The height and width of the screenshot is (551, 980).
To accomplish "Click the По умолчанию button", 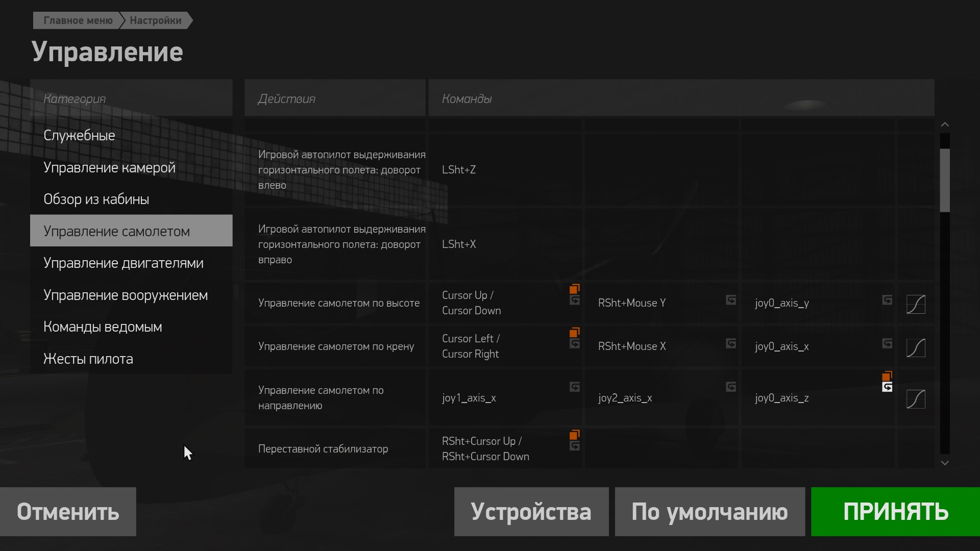I will click(x=709, y=512).
